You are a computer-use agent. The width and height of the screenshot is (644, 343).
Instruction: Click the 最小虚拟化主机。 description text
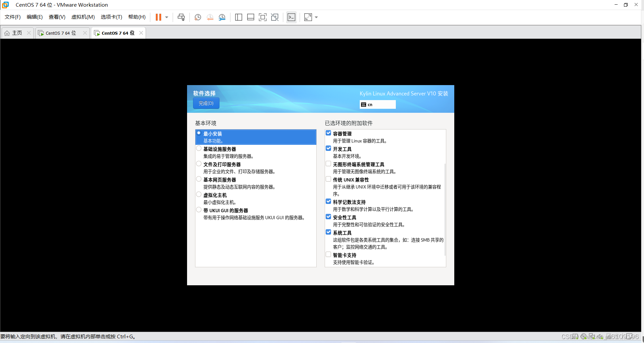(220, 202)
